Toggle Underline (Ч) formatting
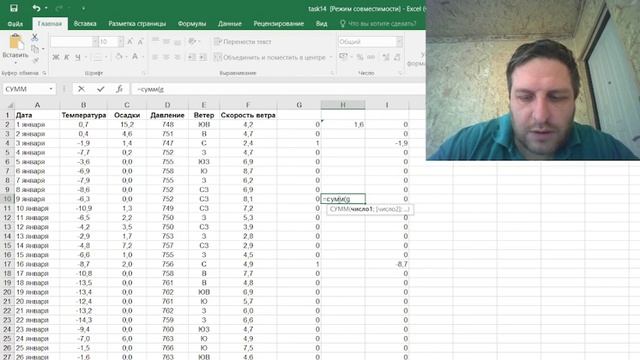The image size is (640, 360). [x=78, y=57]
